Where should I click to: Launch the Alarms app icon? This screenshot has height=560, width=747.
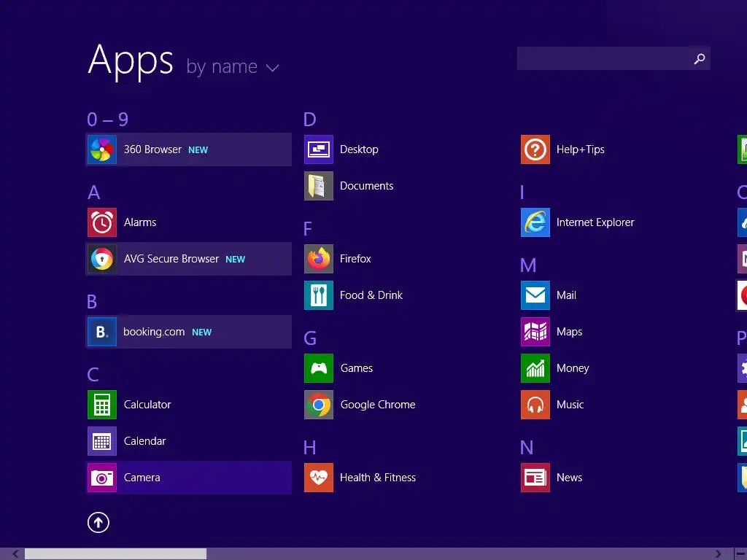tap(102, 222)
